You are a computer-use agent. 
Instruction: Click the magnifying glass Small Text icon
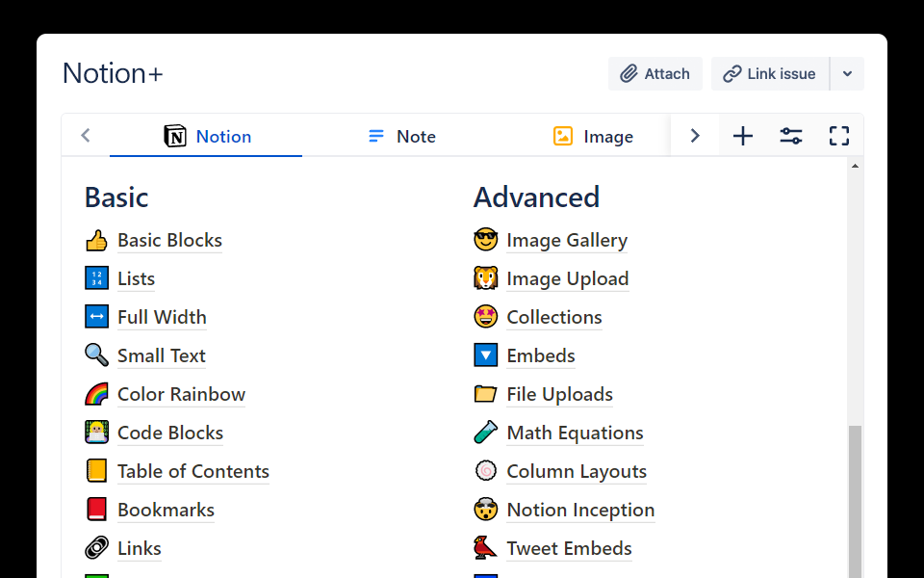point(96,356)
